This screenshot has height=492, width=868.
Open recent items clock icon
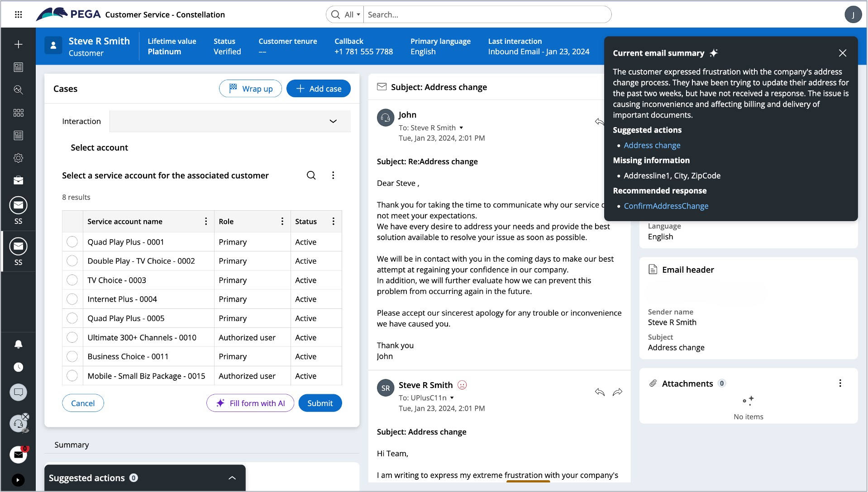[x=18, y=367]
